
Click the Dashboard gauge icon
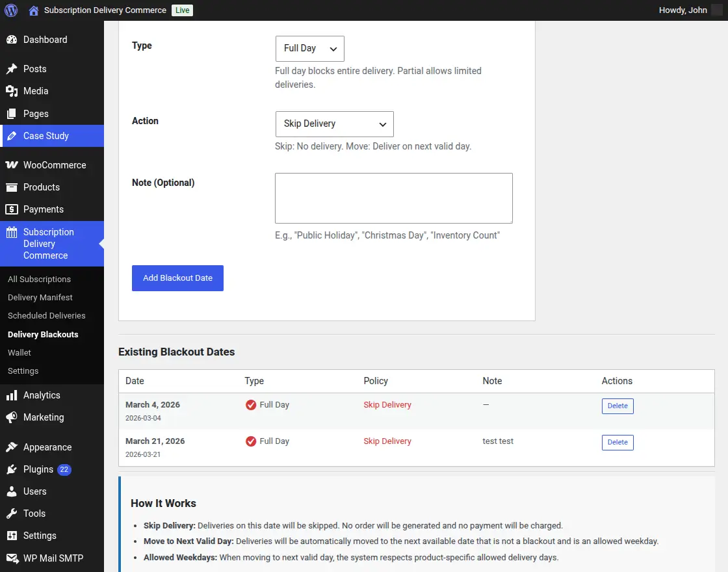click(12, 40)
